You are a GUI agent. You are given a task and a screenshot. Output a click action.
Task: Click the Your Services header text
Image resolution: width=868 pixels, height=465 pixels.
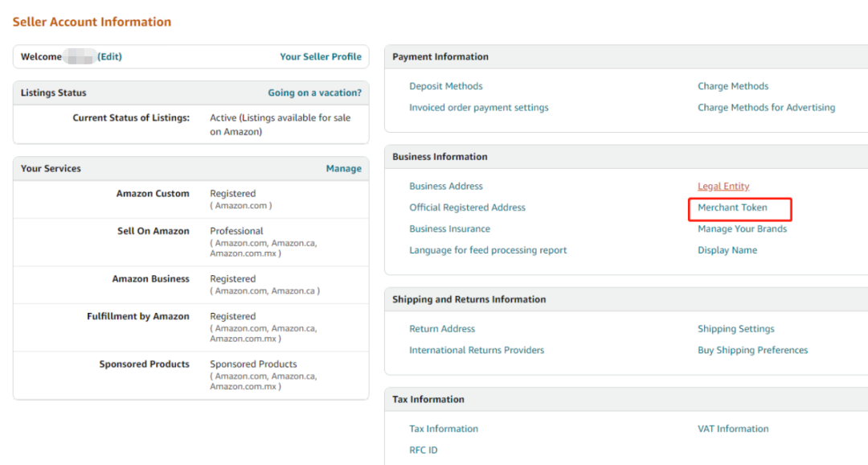[51, 168]
